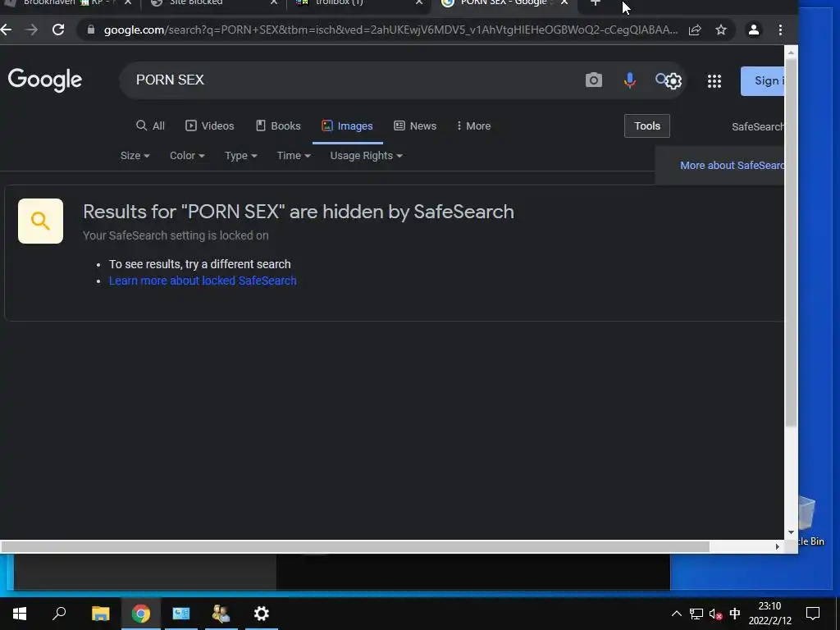Click the browser back arrow
Screen dimensions: 840x630
(x=6, y=30)
